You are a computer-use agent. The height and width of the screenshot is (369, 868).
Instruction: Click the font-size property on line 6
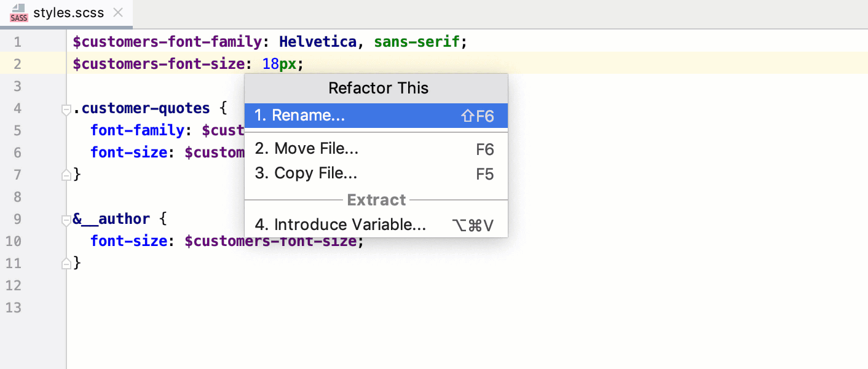pyautogui.click(x=128, y=152)
